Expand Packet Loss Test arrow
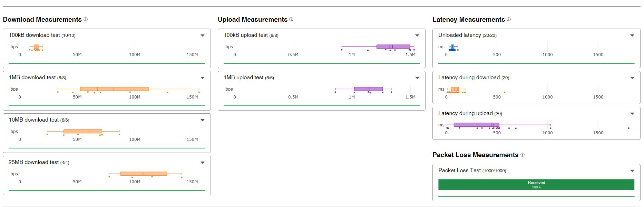 pos(632,171)
